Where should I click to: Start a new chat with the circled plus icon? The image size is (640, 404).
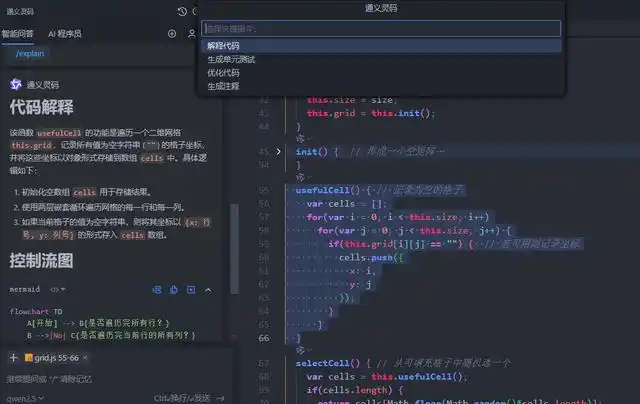172,34
